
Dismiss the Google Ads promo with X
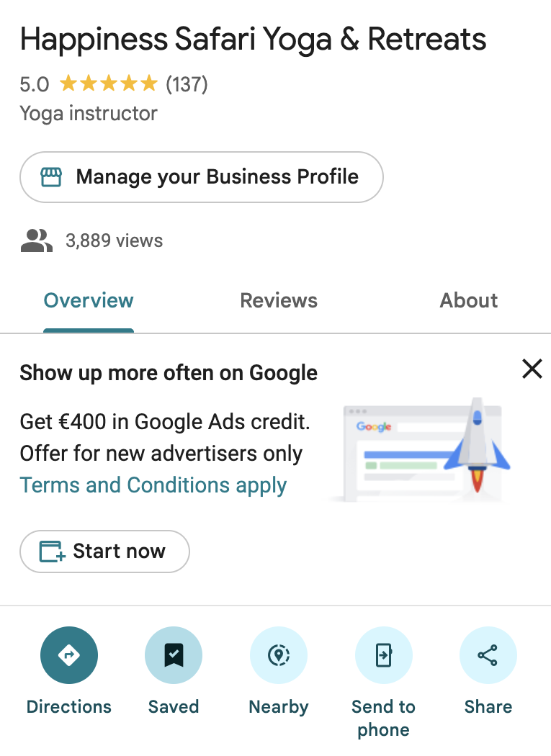click(x=532, y=369)
